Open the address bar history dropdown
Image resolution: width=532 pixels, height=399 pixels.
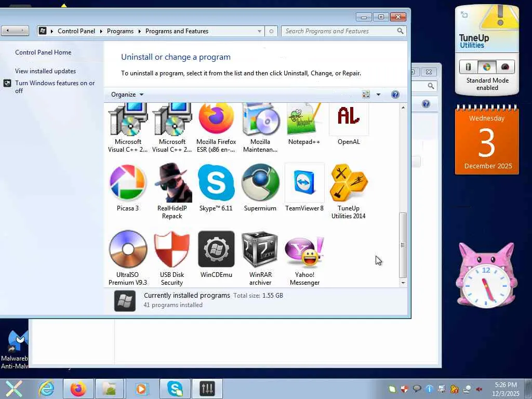pyautogui.click(x=259, y=31)
